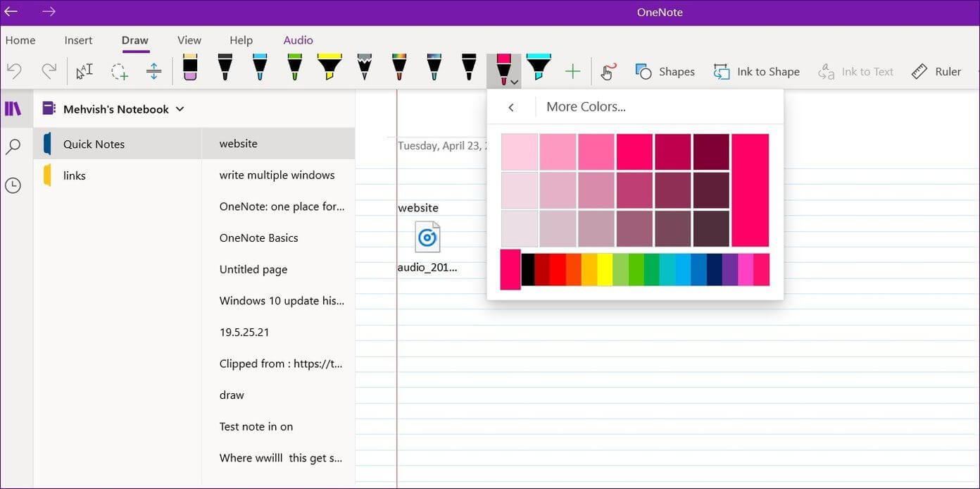This screenshot has width=980, height=489.
Task: Select the Eraser tool
Action: 190,68
